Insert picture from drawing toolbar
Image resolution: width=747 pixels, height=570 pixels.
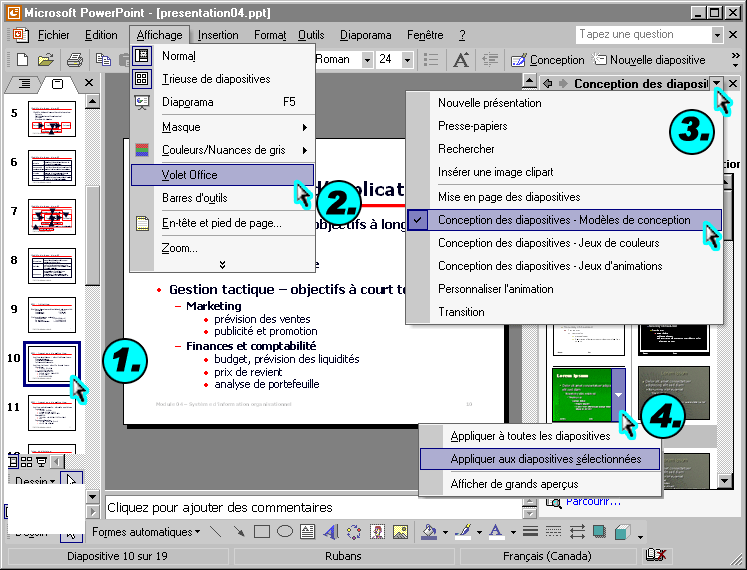[x=401, y=532]
